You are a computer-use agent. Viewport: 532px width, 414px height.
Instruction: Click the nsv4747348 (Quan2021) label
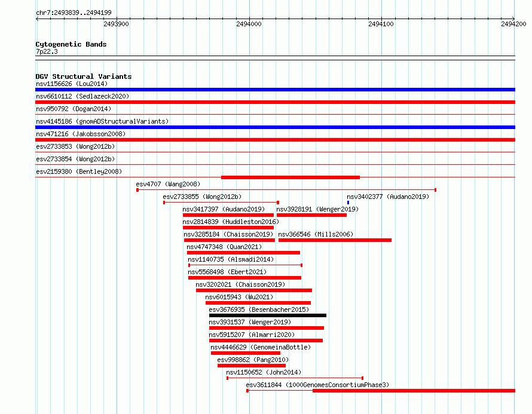coord(224,247)
